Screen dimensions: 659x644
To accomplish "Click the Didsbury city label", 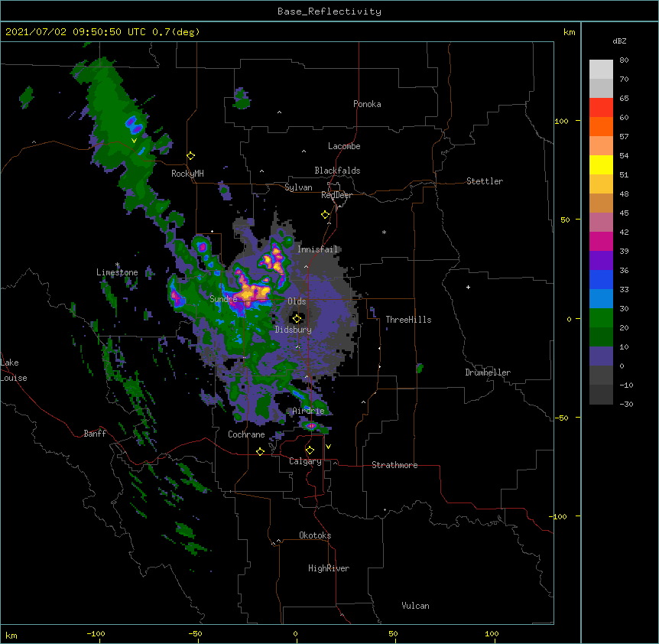I will [x=294, y=330].
